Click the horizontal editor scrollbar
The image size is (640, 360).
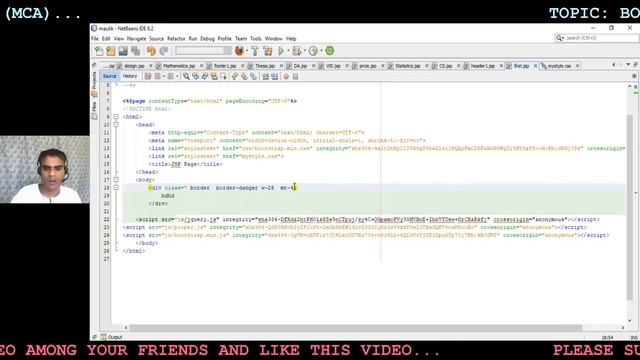355,328
